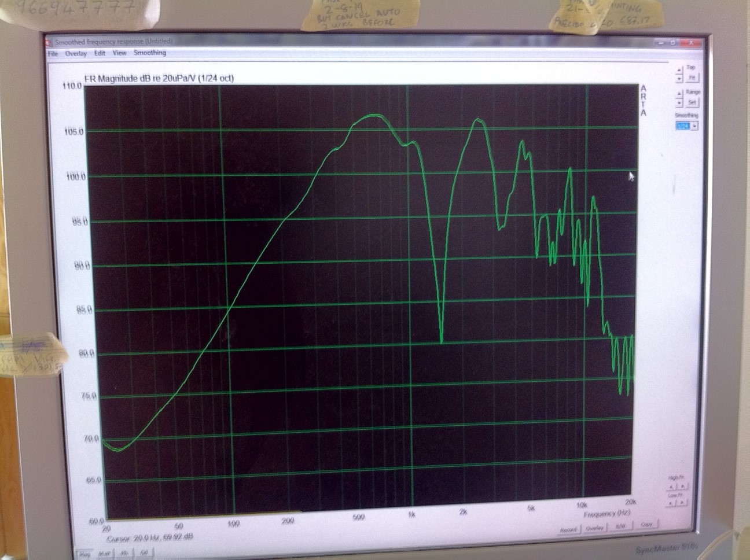Minimize the frequency response window
Screen dimensions: 750x560
pyautogui.click(x=661, y=43)
